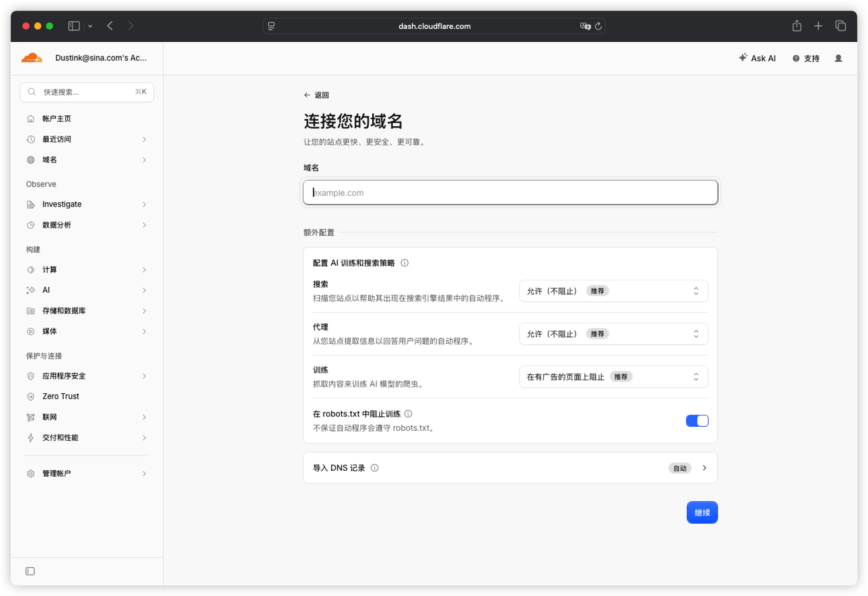Open the 代理 policy dropdown
The width and height of the screenshot is (868, 596).
coord(613,334)
